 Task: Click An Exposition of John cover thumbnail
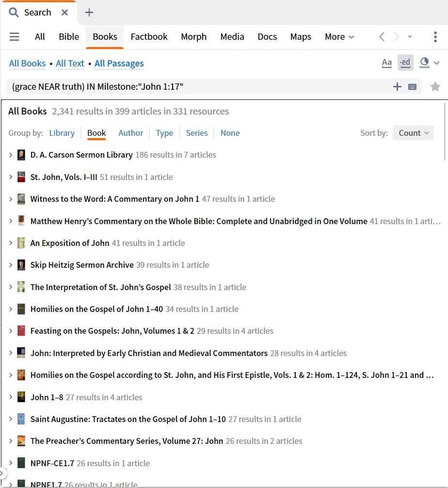click(21, 243)
